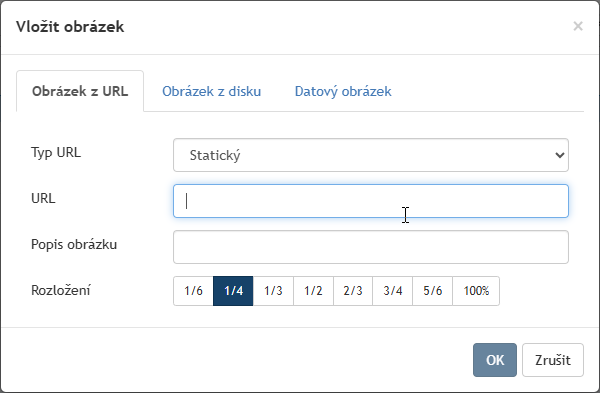The image size is (600, 393).
Task: Set layout to 1/2
Action: (313, 291)
